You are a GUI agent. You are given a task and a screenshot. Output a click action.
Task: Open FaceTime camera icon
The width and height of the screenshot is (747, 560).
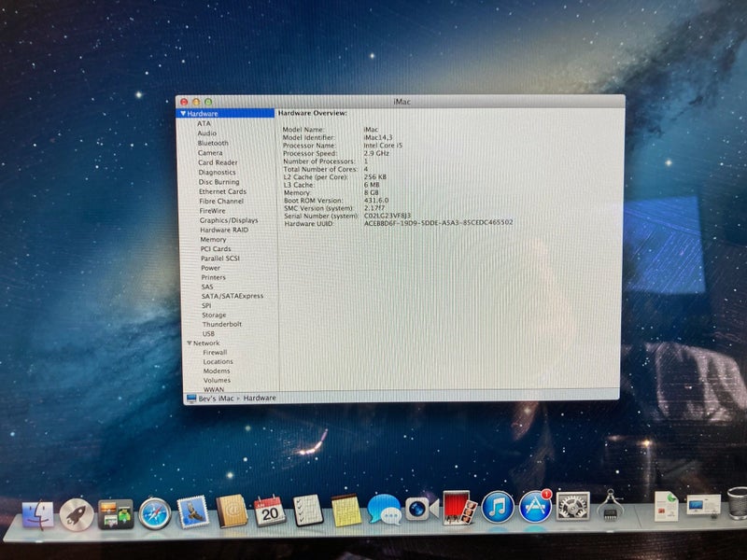pyautogui.click(x=422, y=509)
